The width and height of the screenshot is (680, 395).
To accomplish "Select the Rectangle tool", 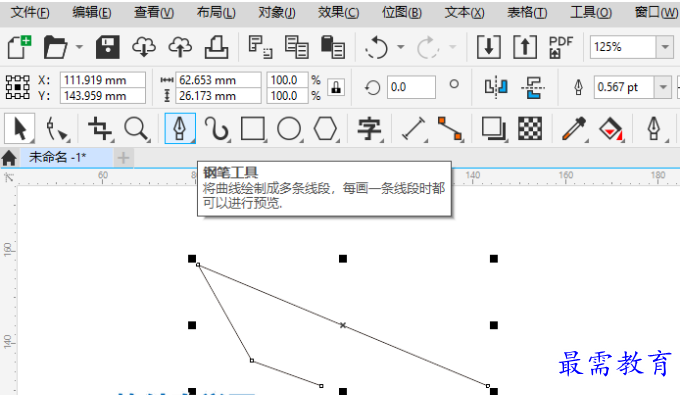I will [253, 129].
